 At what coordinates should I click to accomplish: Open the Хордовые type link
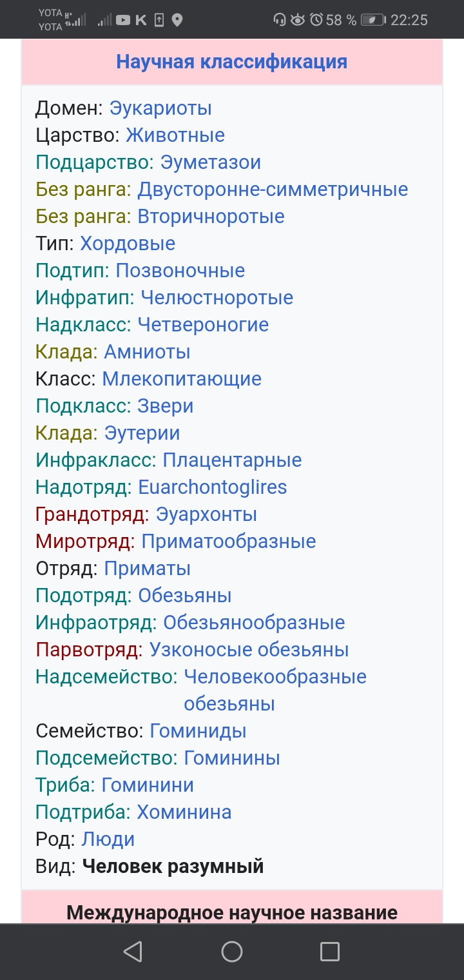[x=128, y=244]
